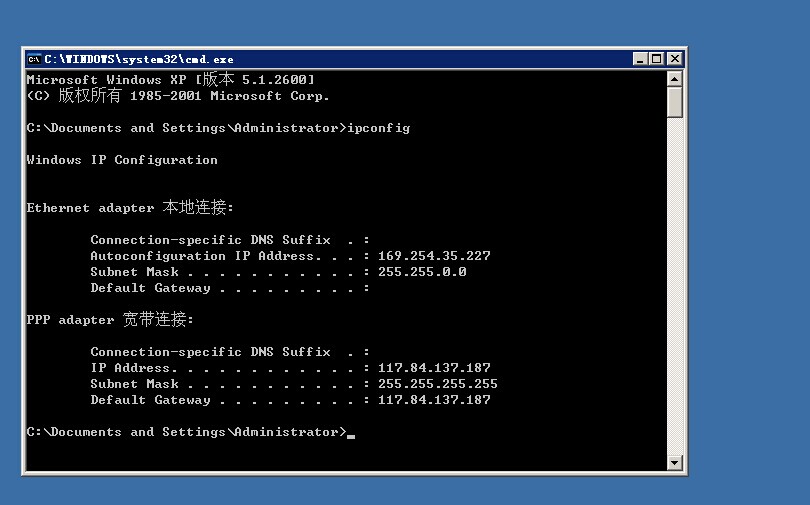Screen dimensions: 810x505
Task: Click the Windows IP Configuration heading
Action: click(122, 160)
